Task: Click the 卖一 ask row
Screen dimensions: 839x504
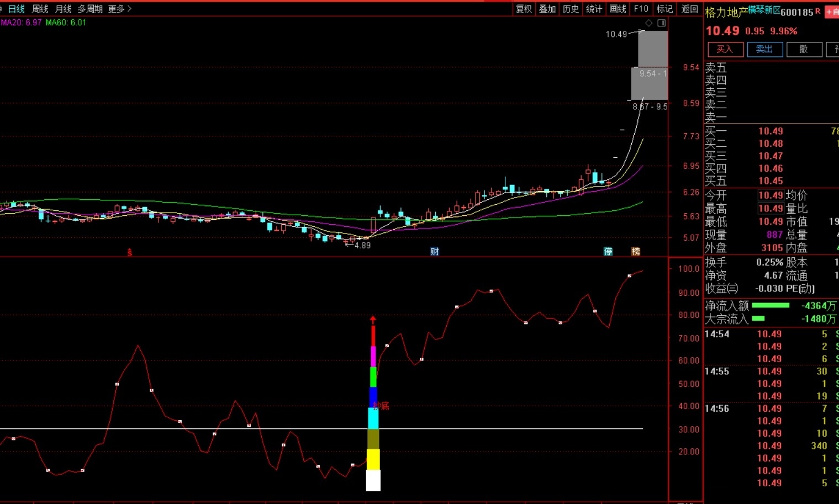Action: click(x=772, y=118)
